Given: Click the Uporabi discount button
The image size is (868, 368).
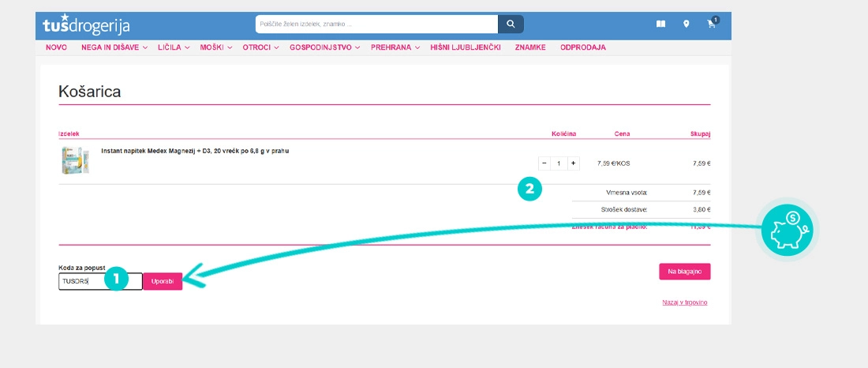Looking at the screenshot, I should point(162,281).
